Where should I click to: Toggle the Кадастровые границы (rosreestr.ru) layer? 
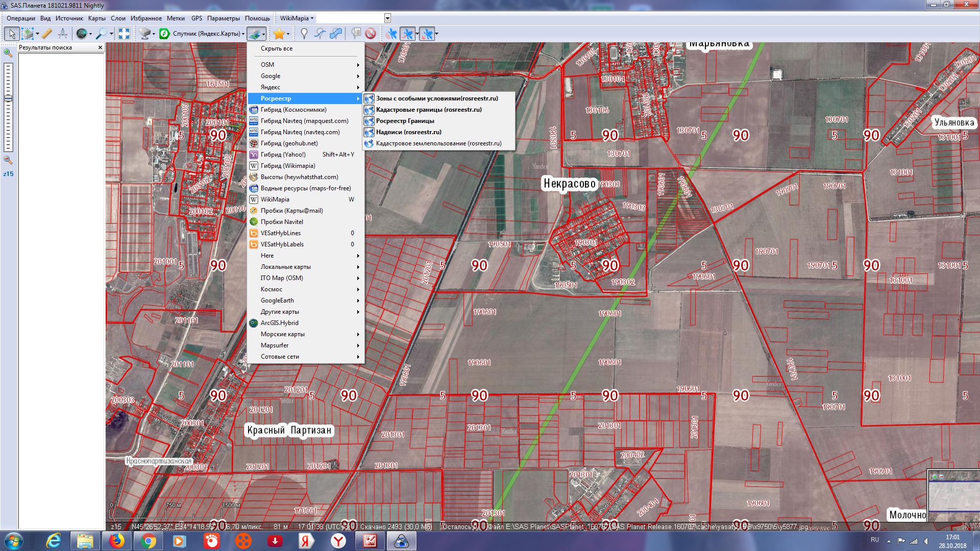428,110
